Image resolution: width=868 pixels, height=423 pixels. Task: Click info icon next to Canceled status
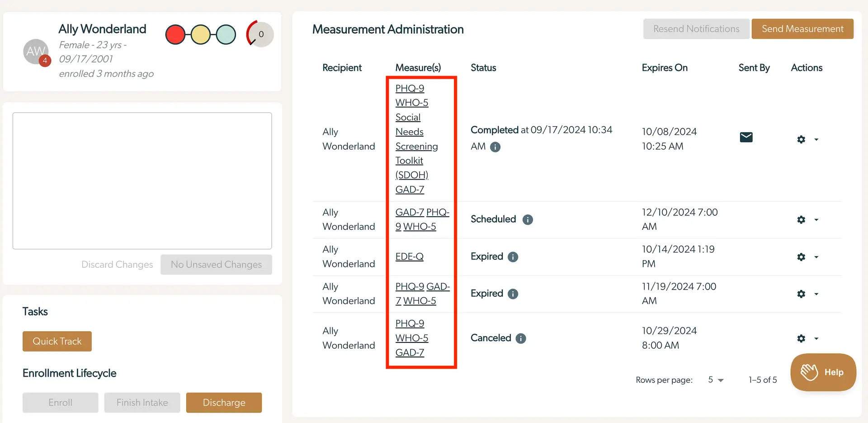tap(520, 338)
